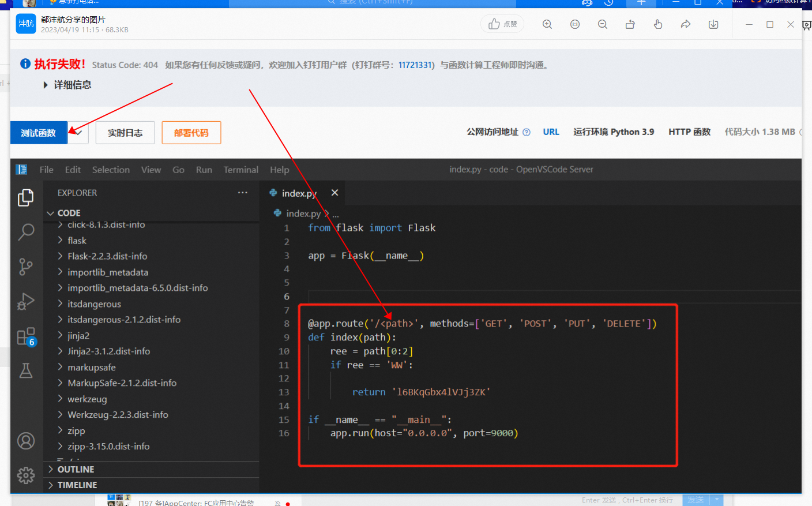This screenshot has height=506, width=812.
Task: Open dropdown next to 发送 button
Action: point(717,500)
